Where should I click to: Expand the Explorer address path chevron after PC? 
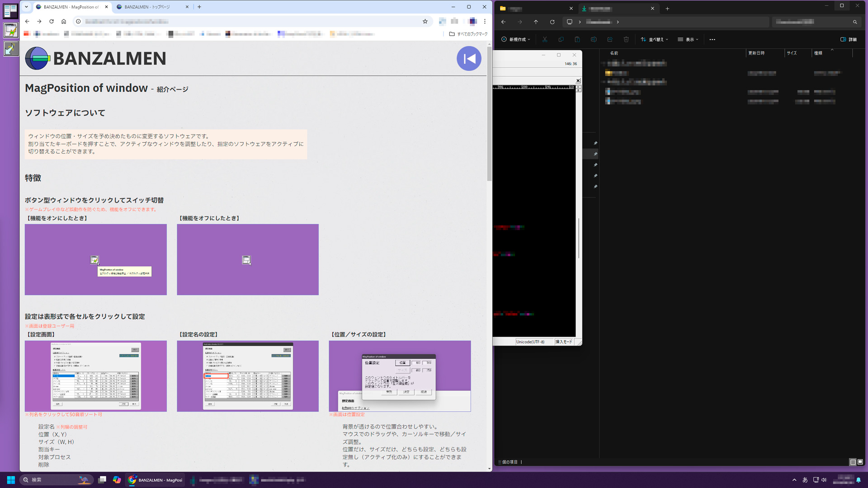tap(580, 22)
